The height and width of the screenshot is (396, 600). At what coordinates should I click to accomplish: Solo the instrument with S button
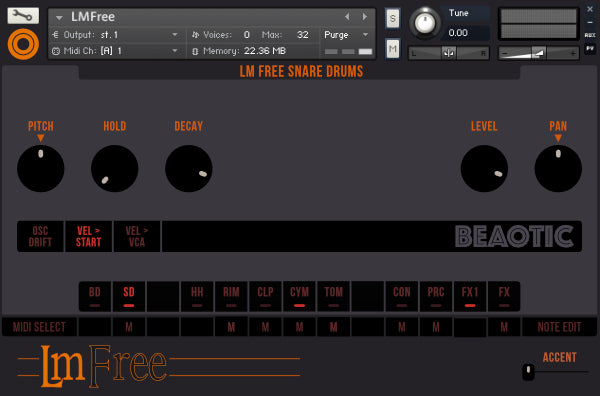[x=393, y=18]
